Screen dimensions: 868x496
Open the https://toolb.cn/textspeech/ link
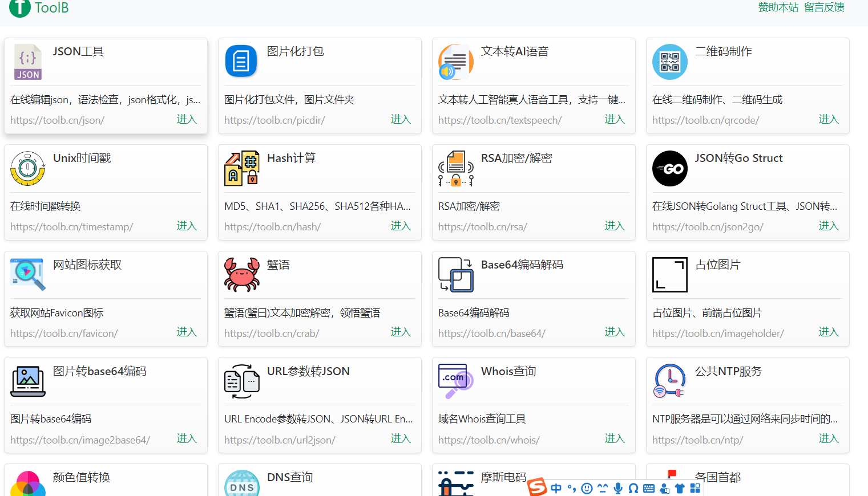point(499,120)
